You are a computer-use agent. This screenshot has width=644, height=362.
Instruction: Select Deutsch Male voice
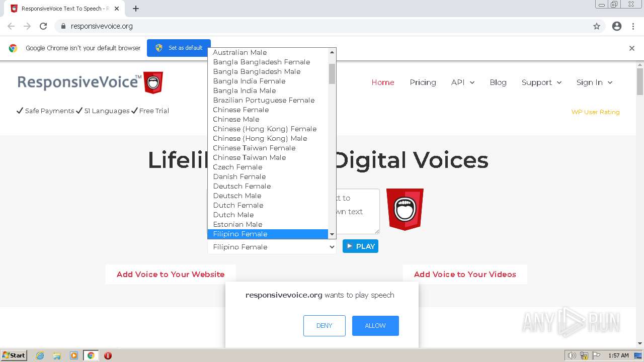tap(268, 196)
